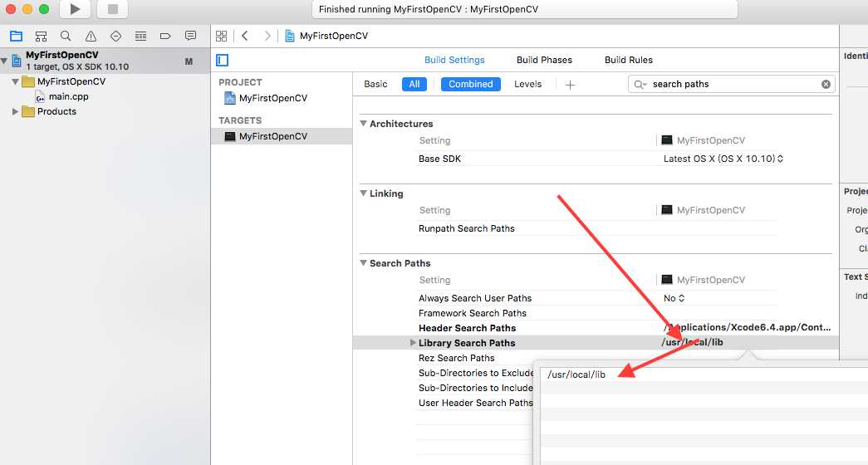
Task: Click the User Header Search Paths setting
Action: 475,403
